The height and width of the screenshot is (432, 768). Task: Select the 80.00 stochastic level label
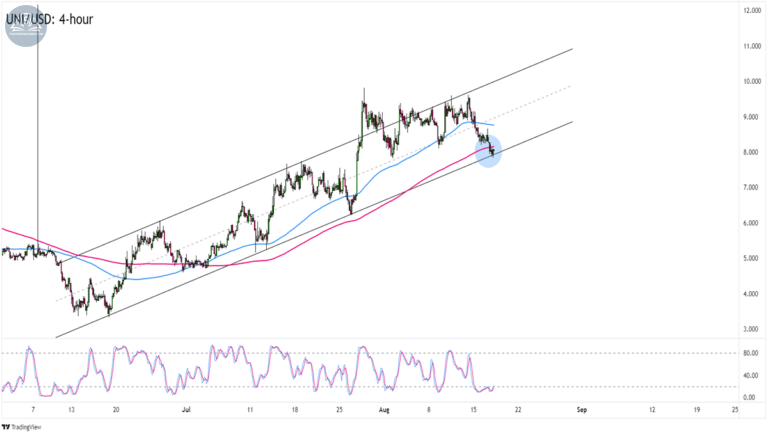[750, 353]
